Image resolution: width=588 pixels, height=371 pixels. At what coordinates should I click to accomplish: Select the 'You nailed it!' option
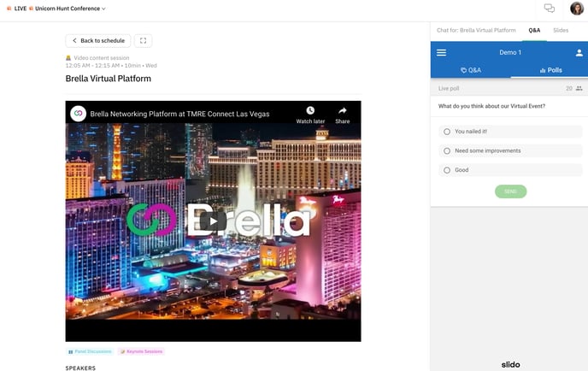[510, 132]
